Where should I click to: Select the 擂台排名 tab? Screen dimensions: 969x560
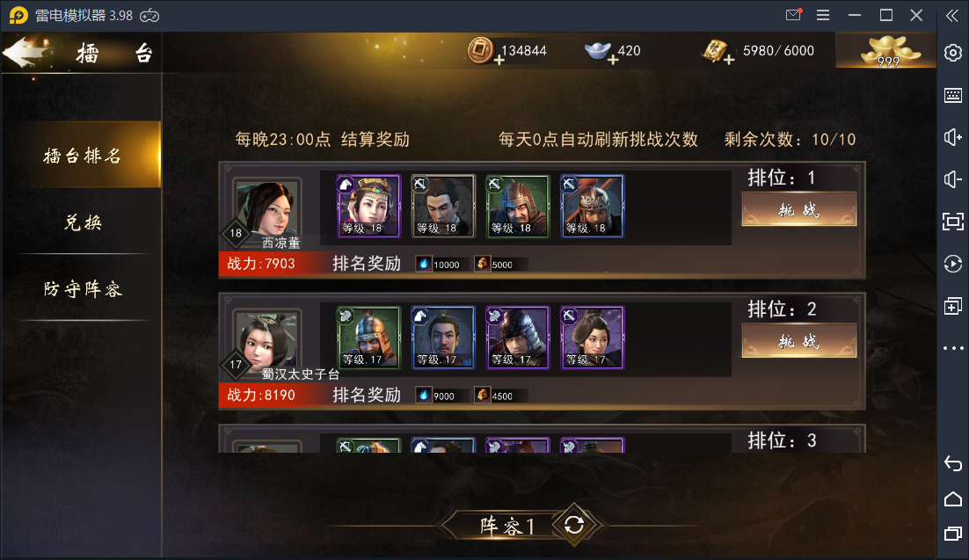pos(82,155)
